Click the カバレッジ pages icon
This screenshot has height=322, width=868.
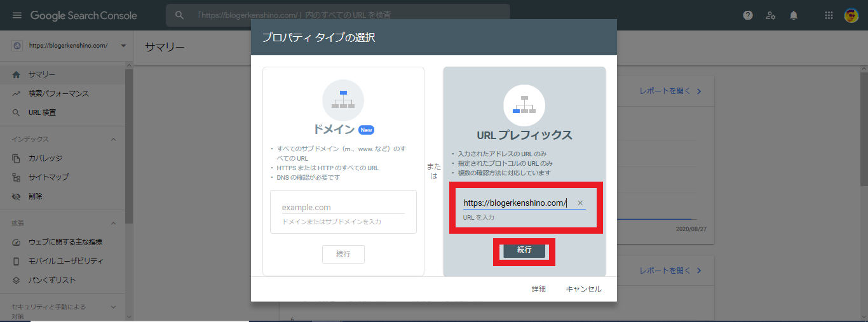tap(17, 158)
